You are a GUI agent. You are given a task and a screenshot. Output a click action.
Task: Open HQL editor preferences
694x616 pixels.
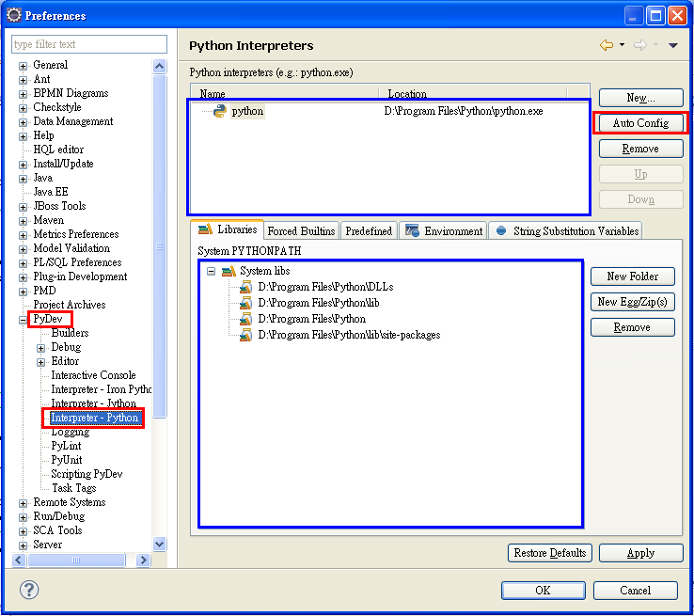point(58,150)
